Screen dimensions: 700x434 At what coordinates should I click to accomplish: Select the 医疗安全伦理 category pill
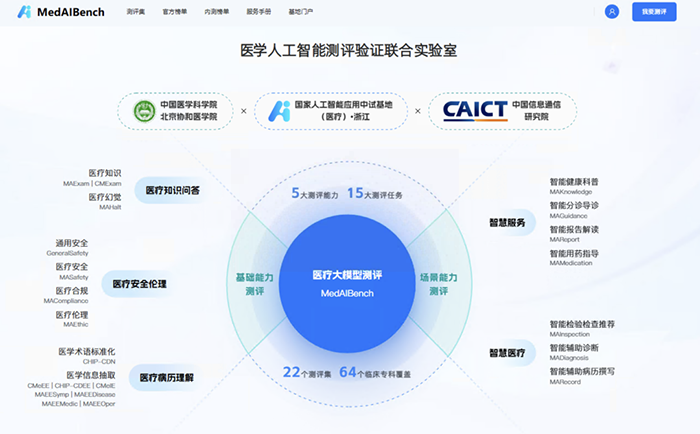(x=140, y=284)
